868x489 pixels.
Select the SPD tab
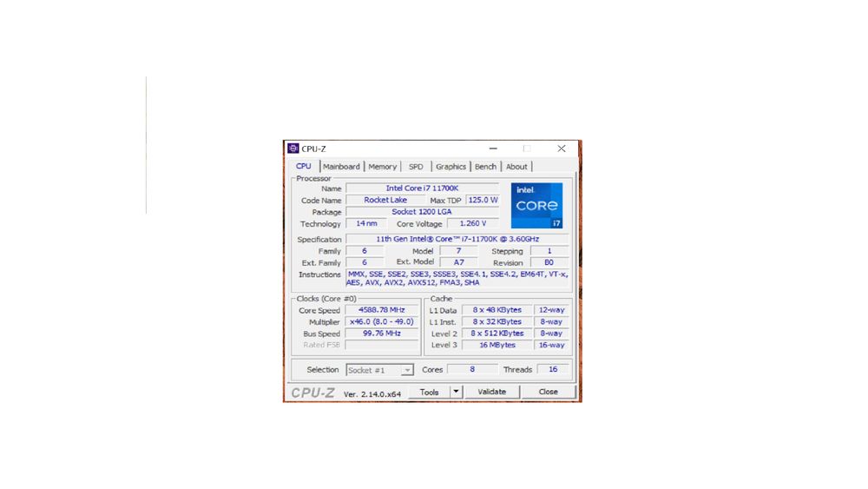click(416, 167)
